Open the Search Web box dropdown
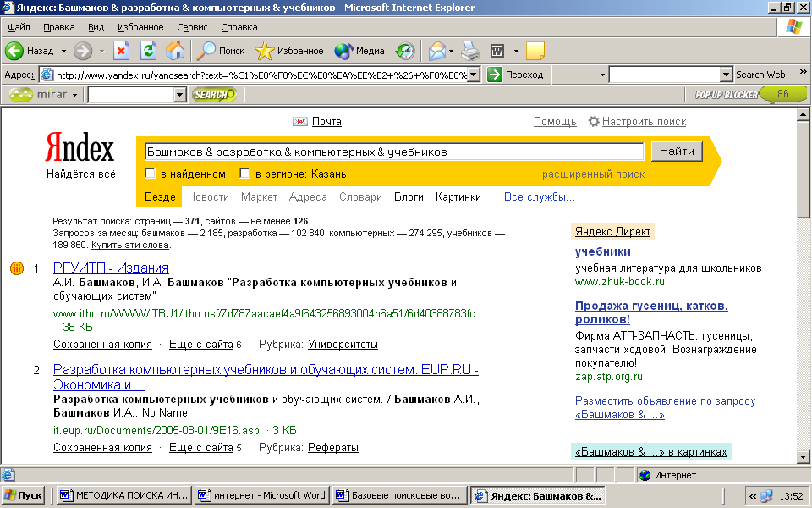The width and height of the screenshot is (812, 508). [x=726, y=75]
